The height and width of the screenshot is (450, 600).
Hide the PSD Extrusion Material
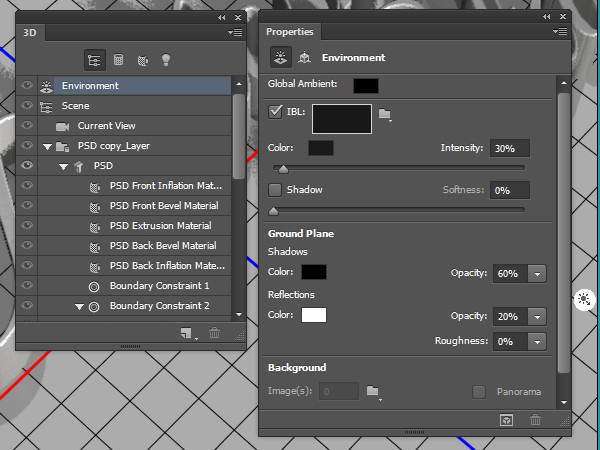pos(27,226)
